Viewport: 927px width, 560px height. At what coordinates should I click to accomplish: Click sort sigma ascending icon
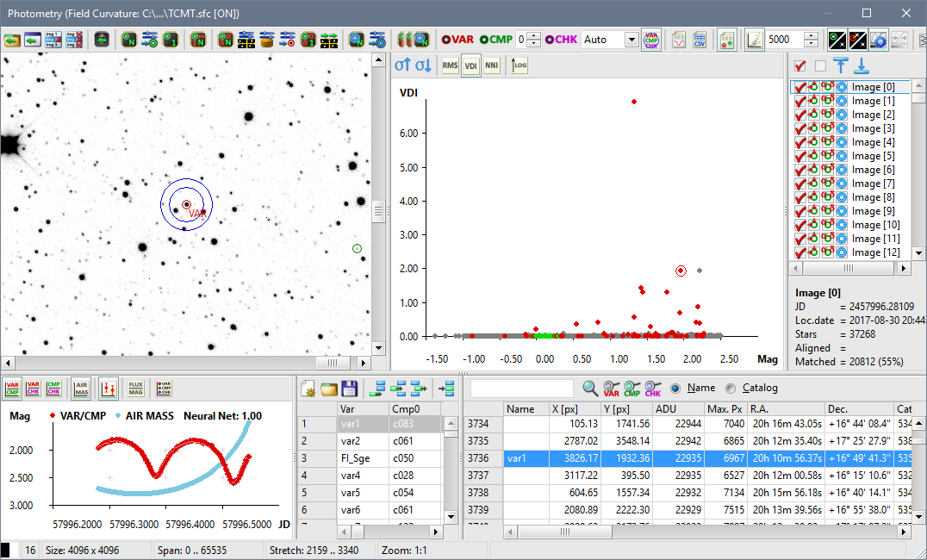(402, 65)
